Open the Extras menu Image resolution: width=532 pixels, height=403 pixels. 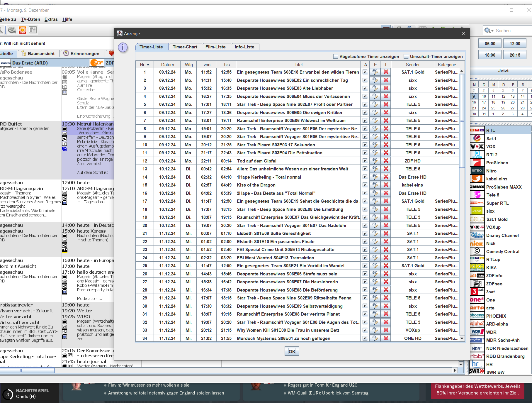click(51, 19)
